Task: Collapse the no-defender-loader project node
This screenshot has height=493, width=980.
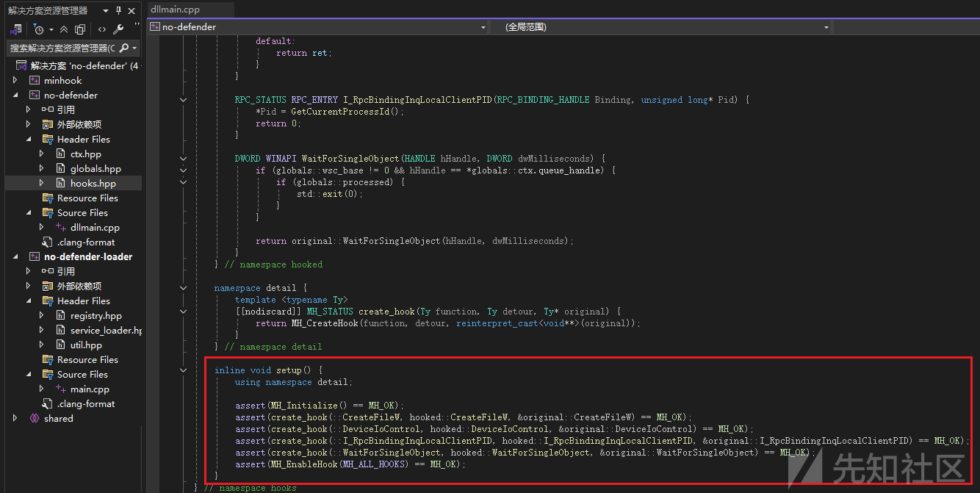Action: click(x=15, y=256)
